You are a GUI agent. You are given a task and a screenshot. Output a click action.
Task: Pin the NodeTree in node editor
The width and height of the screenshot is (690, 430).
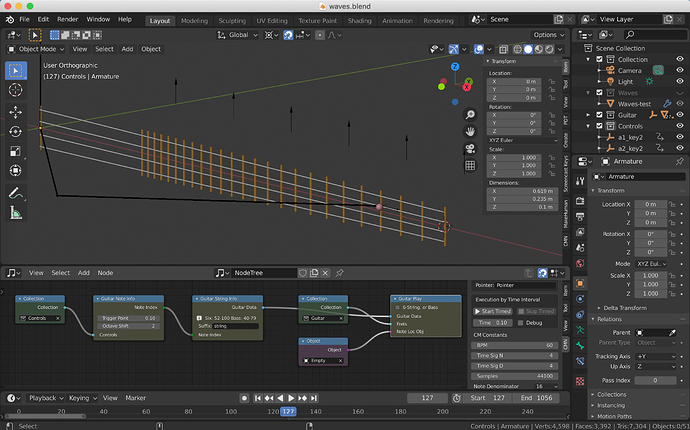point(339,273)
